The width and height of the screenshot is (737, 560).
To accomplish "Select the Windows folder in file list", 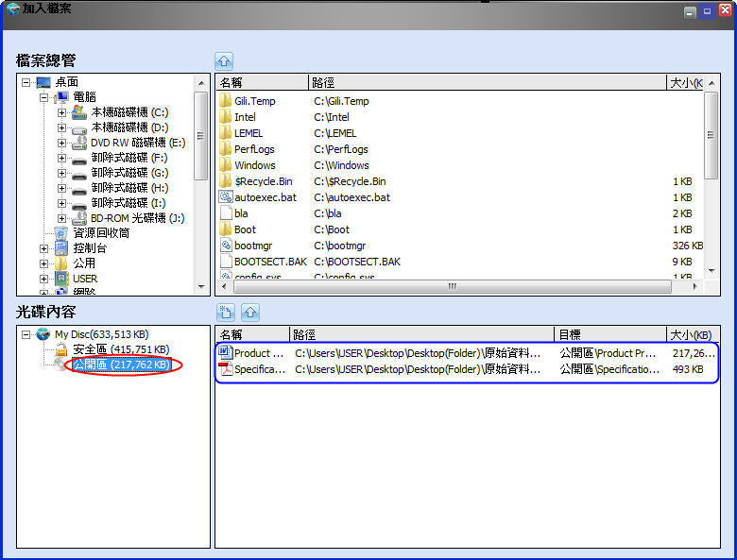I will coord(254,165).
